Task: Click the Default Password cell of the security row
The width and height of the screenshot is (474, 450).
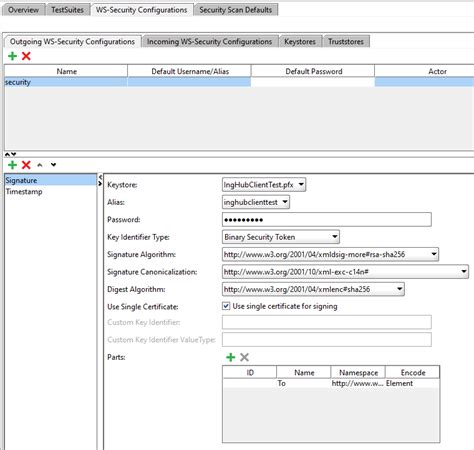Action: [x=313, y=82]
